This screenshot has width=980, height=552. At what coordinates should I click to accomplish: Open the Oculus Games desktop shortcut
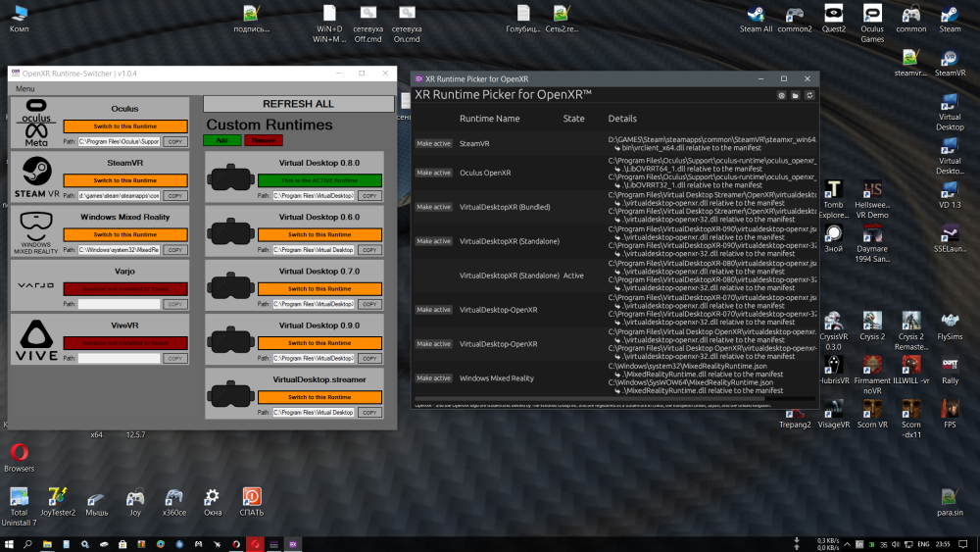(x=872, y=24)
